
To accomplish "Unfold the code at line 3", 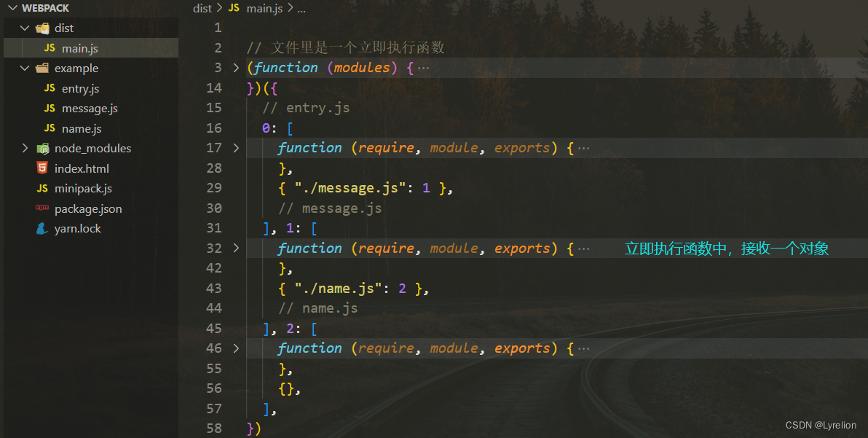I will point(237,68).
